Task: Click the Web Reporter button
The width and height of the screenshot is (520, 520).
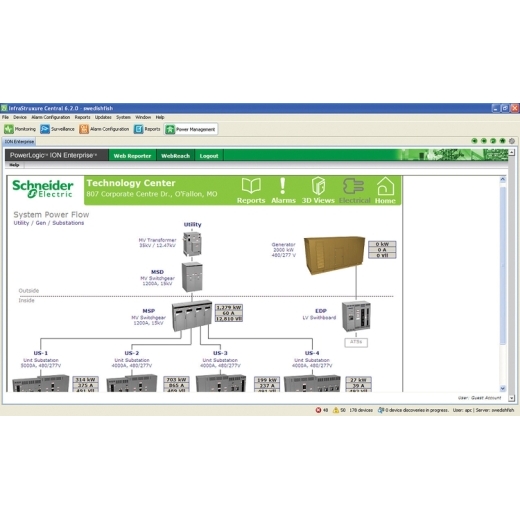Action: 132,156
